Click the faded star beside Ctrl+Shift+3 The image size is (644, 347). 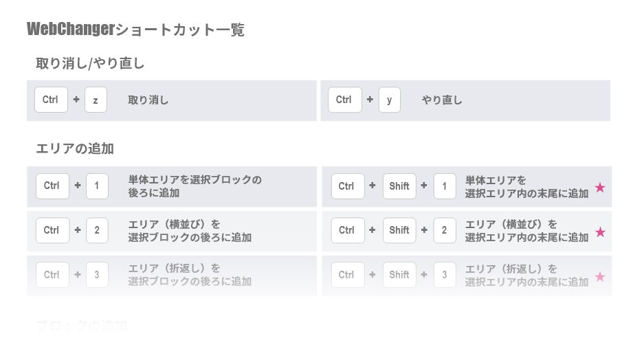coord(600,276)
